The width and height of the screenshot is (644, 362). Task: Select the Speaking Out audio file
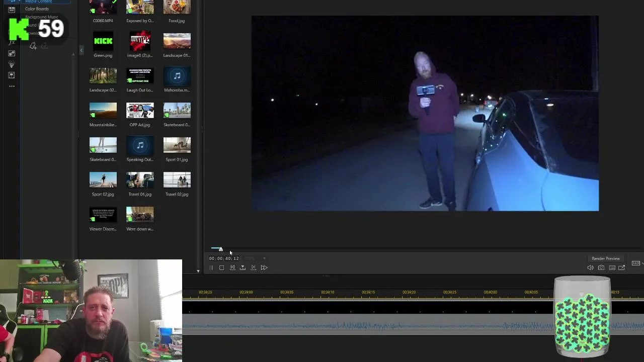tap(140, 145)
